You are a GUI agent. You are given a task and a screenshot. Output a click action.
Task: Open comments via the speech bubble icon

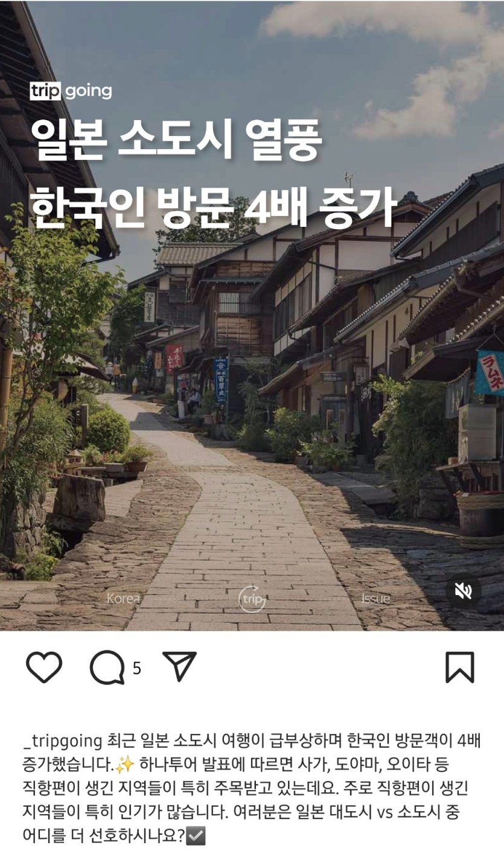click(x=107, y=668)
